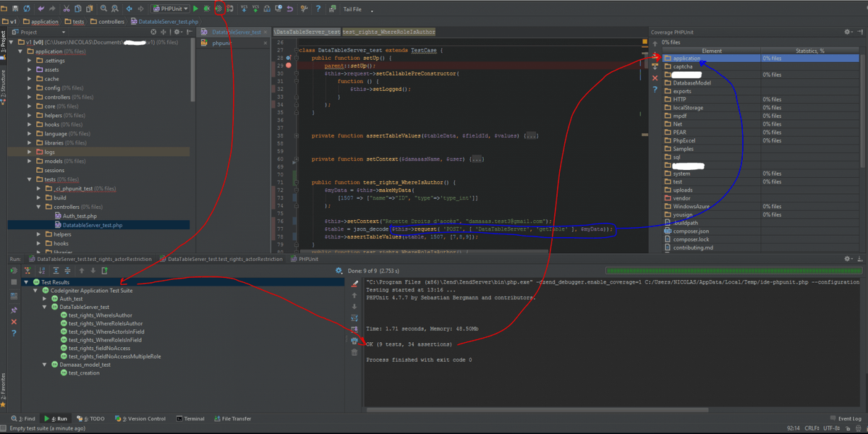The height and width of the screenshot is (434, 868).
Task: Open the PHPUnit run configuration dropdown
Action: [171, 9]
